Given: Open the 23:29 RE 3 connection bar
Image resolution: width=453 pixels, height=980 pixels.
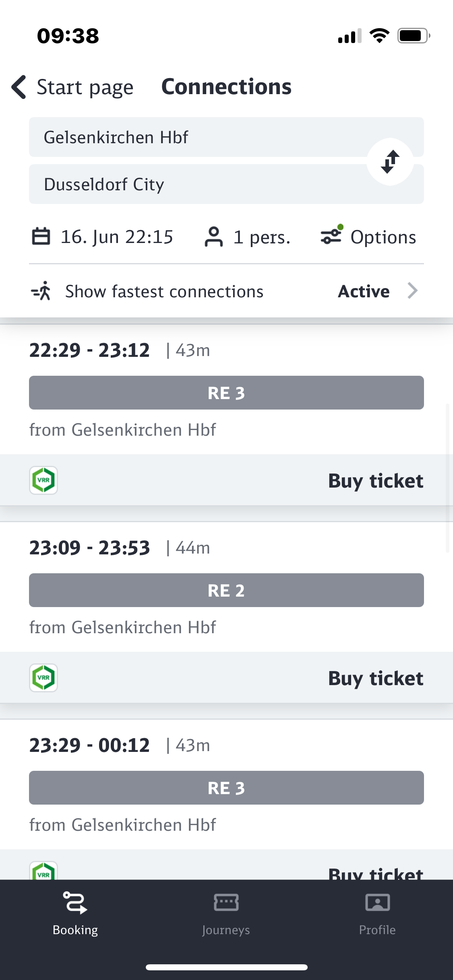Looking at the screenshot, I should [x=226, y=788].
